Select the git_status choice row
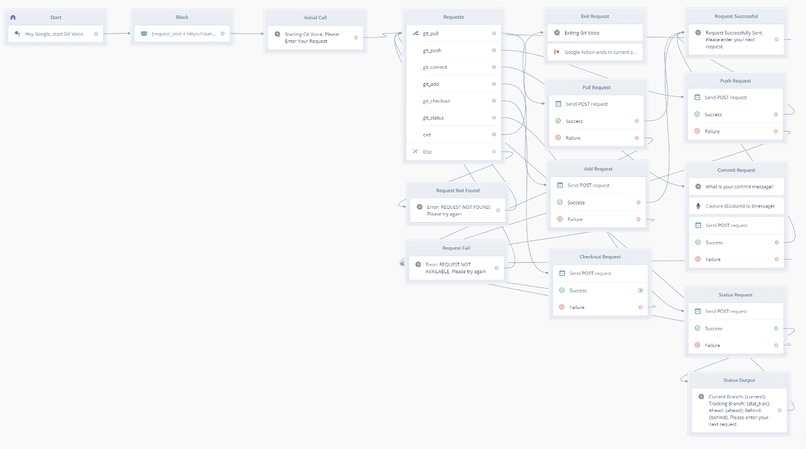 click(x=453, y=117)
